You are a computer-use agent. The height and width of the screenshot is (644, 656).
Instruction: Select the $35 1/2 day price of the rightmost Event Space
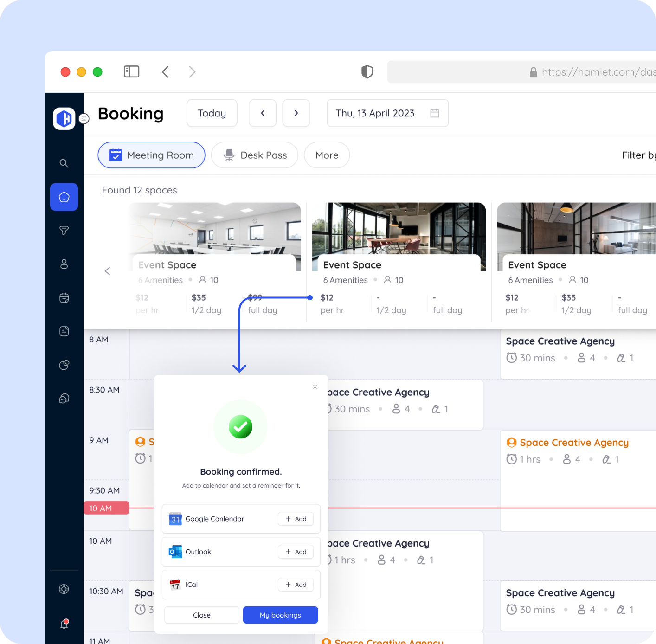coord(576,304)
